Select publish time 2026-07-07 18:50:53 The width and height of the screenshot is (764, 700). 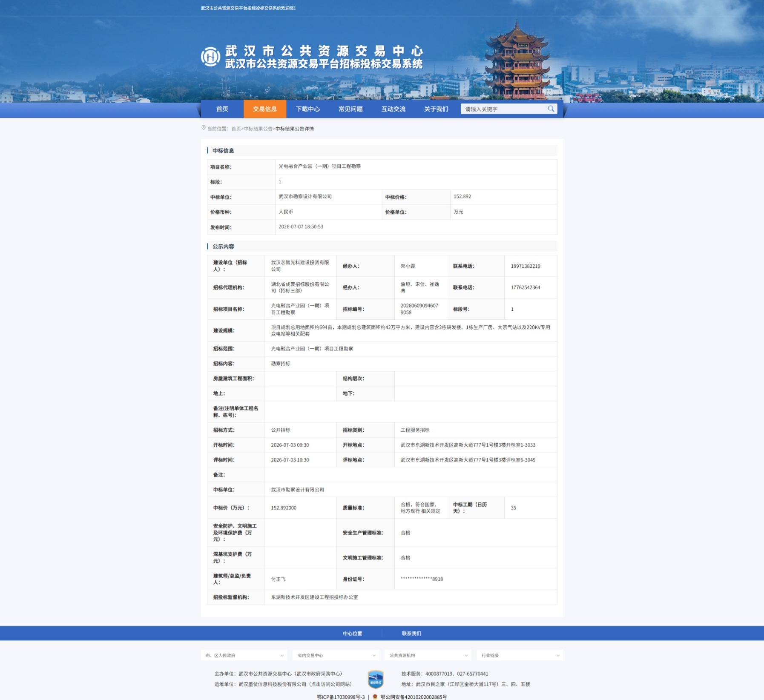point(301,227)
